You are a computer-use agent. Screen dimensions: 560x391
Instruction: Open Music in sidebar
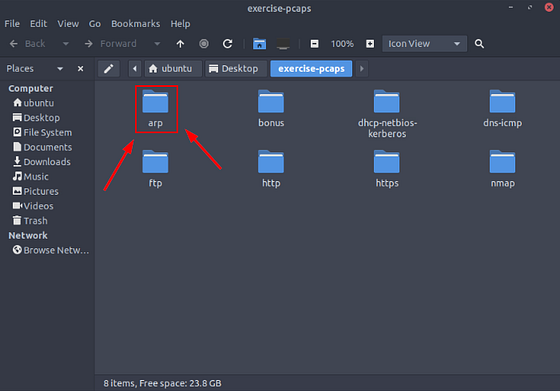pos(30,176)
